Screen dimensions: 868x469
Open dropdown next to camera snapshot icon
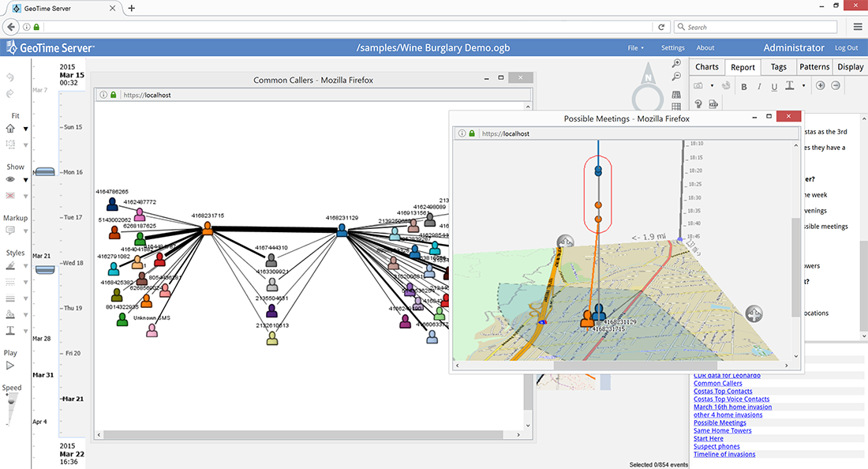pos(712,86)
